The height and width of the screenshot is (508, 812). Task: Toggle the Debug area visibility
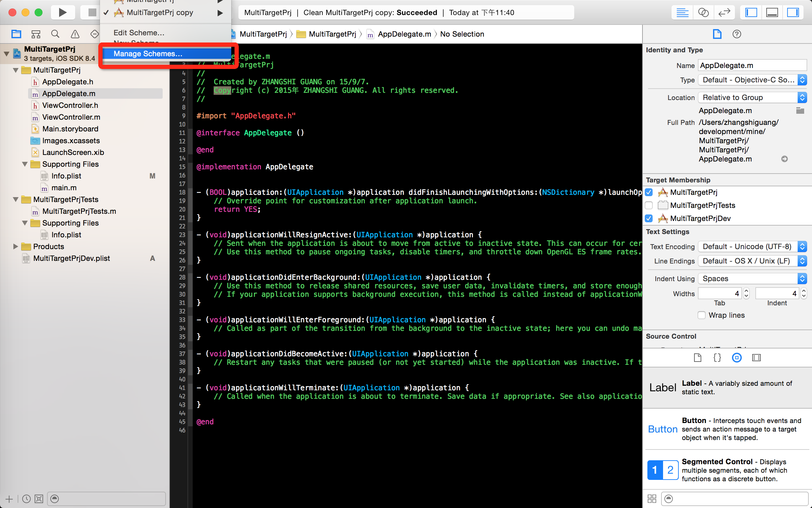click(772, 13)
